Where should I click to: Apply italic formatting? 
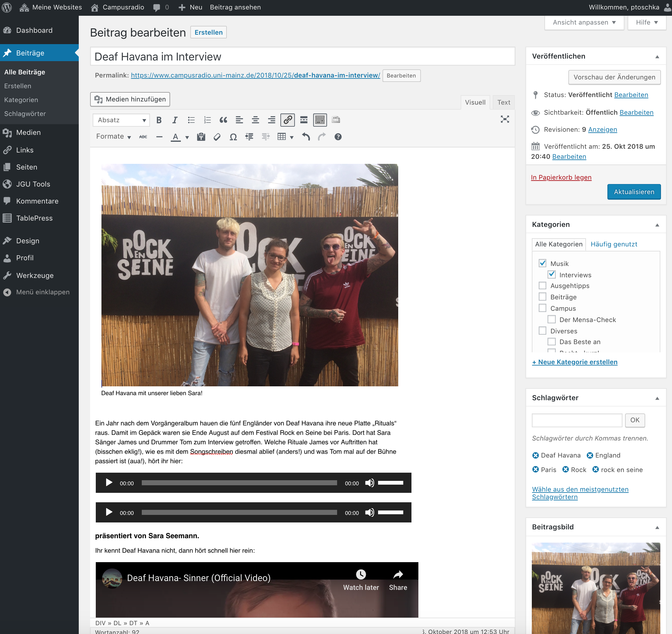tap(175, 120)
